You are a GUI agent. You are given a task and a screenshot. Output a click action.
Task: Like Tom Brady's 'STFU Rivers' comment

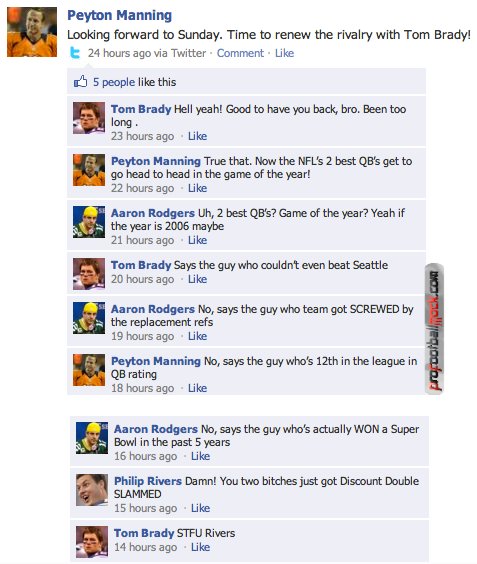coord(200,547)
